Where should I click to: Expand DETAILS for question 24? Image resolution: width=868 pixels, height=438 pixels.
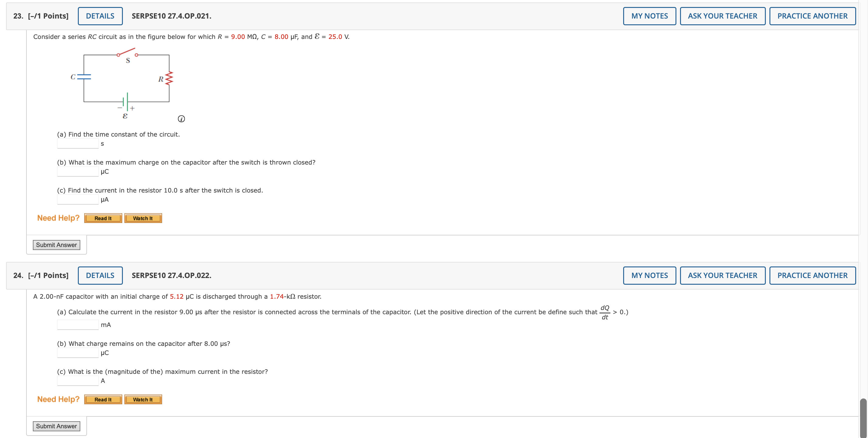point(100,275)
